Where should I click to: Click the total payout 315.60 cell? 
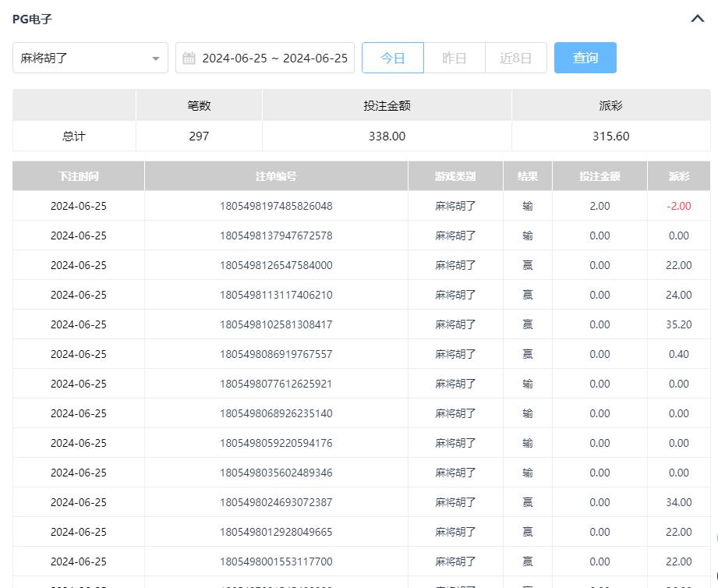(x=610, y=136)
